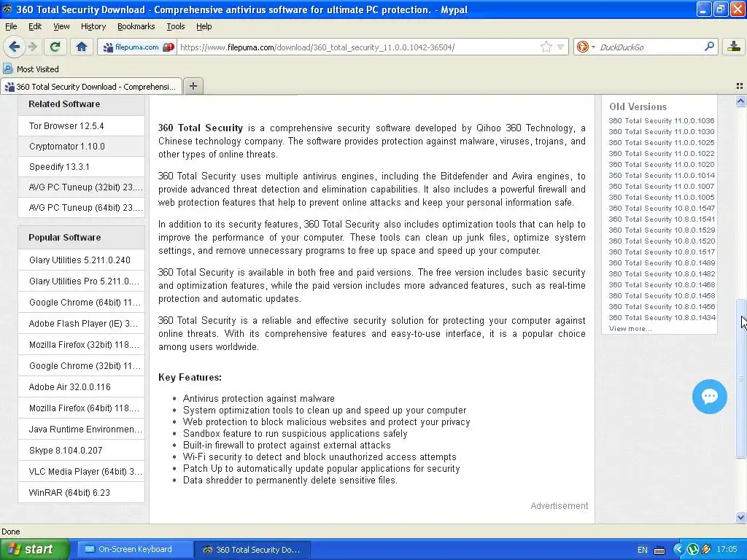The image size is (747, 560).
Task: Open the URL history dropdown arrow
Action: click(561, 47)
